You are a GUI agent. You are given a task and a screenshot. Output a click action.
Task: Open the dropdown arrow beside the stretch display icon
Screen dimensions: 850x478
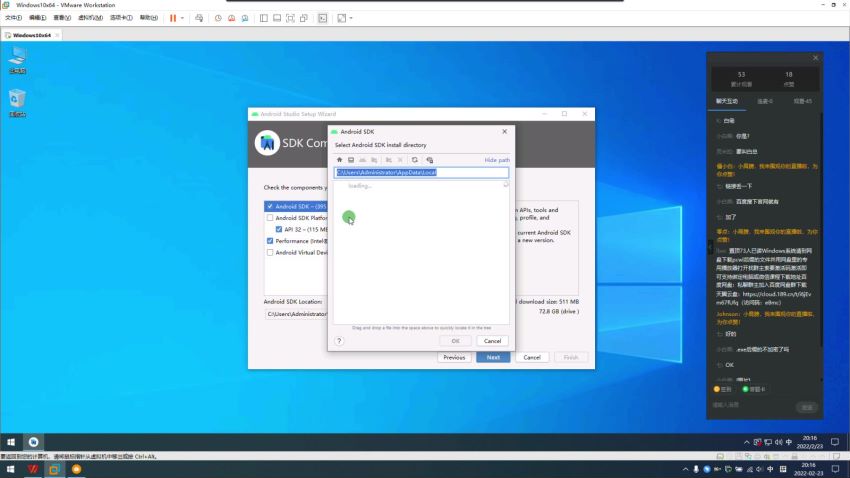coord(351,18)
